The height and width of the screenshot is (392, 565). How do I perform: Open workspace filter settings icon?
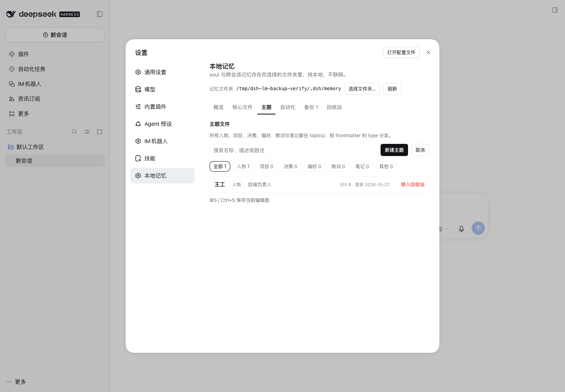[87, 132]
